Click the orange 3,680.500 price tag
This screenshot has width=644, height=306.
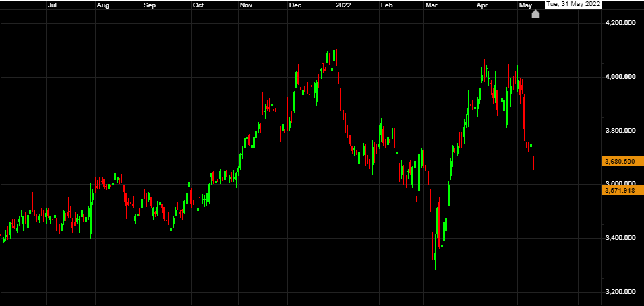(x=621, y=161)
